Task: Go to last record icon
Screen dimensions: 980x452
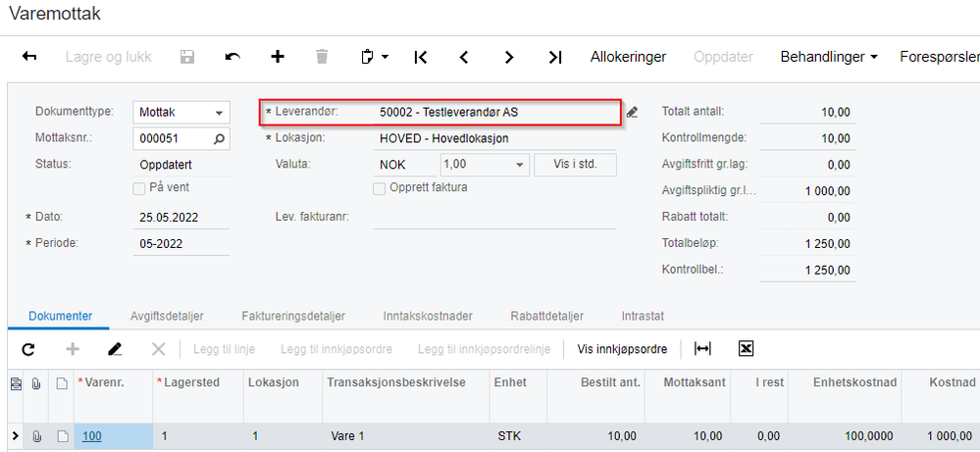Action: 555,57
